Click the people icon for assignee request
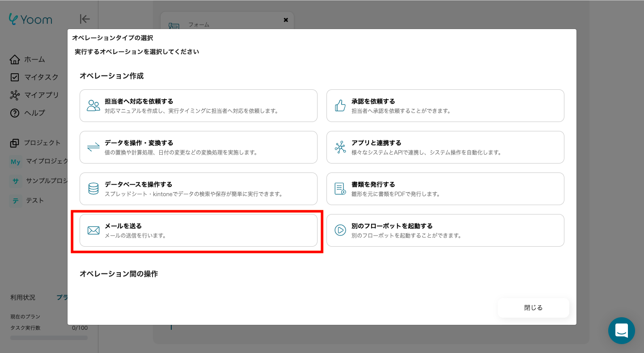The height and width of the screenshot is (353, 644). pos(93,106)
